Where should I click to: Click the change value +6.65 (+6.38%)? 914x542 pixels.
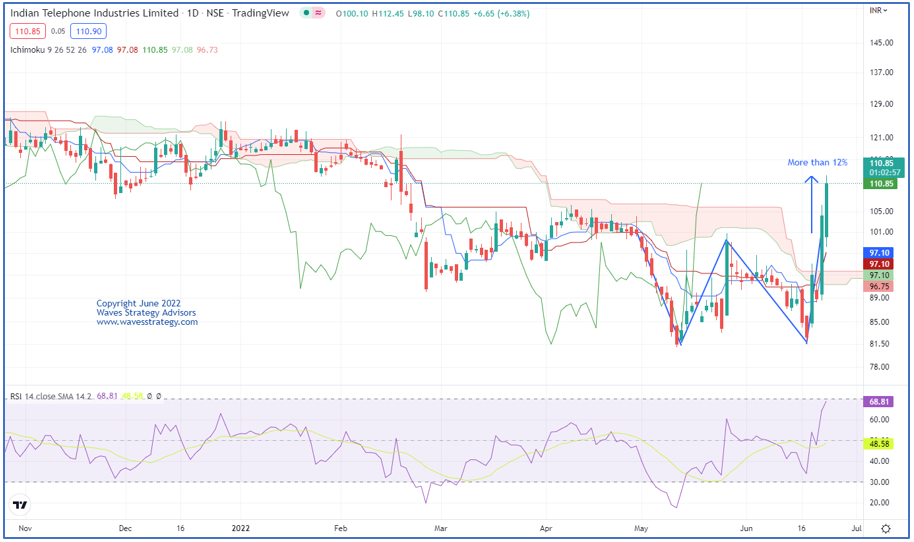(501, 13)
